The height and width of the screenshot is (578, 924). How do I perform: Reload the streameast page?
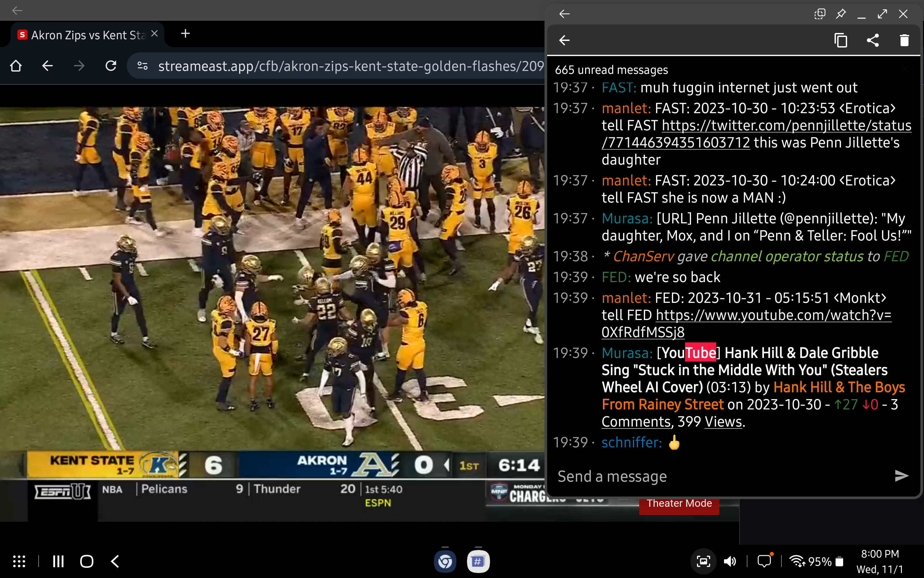[111, 66]
